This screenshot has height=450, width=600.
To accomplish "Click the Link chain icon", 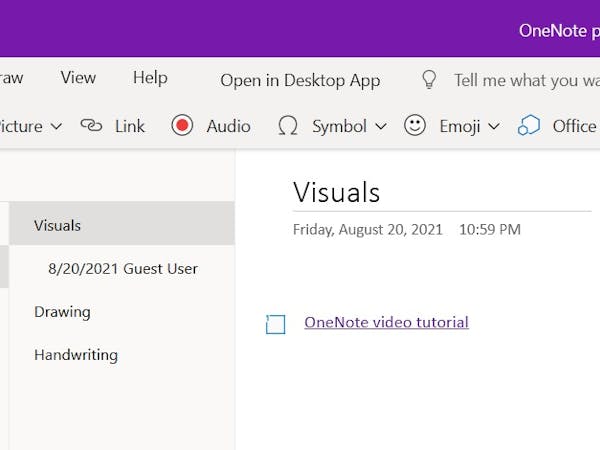I will [91, 126].
